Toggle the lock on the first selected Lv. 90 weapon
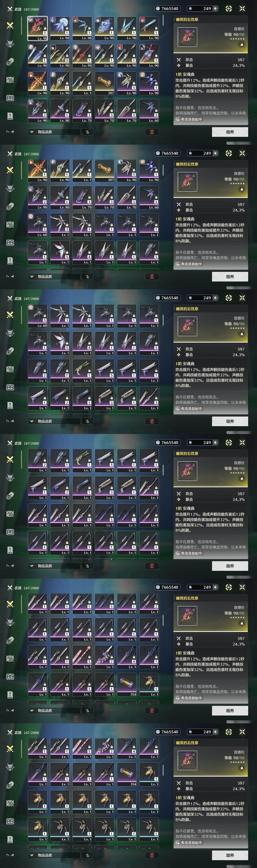 pyautogui.click(x=44, y=29)
